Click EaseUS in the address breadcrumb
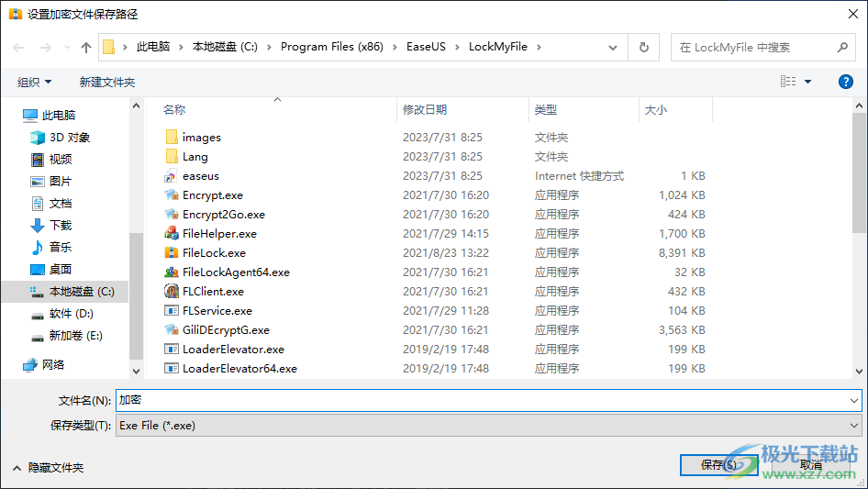 (x=426, y=47)
